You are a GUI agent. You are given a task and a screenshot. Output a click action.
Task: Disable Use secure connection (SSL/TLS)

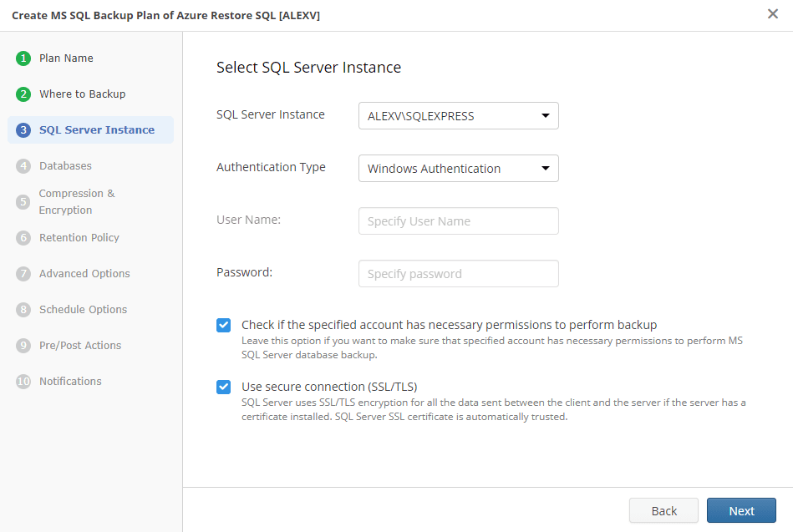224,387
